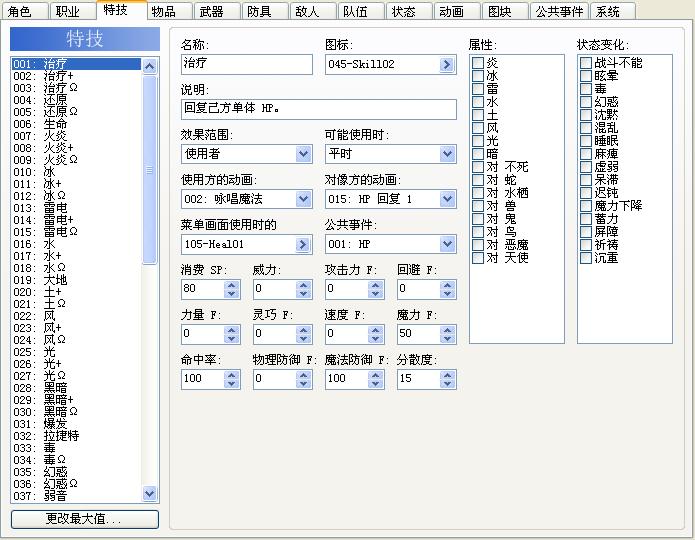Image resolution: width=695 pixels, height=540 pixels.
Task: Select skill 025: 光
Action: pyautogui.click(x=76, y=352)
